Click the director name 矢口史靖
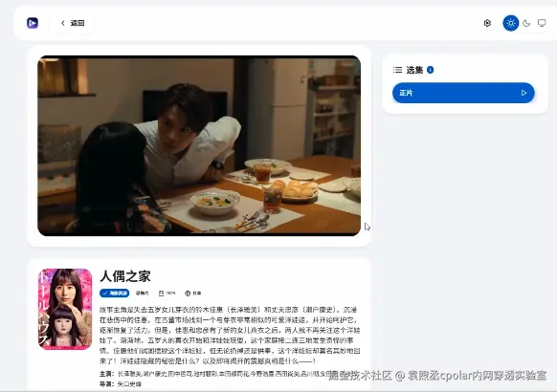Screen dimensions: 557x392 click(x=129, y=383)
